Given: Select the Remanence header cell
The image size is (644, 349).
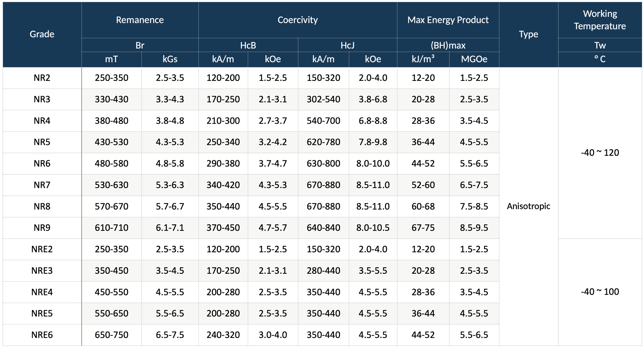Looking at the screenshot, I should pos(140,20).
